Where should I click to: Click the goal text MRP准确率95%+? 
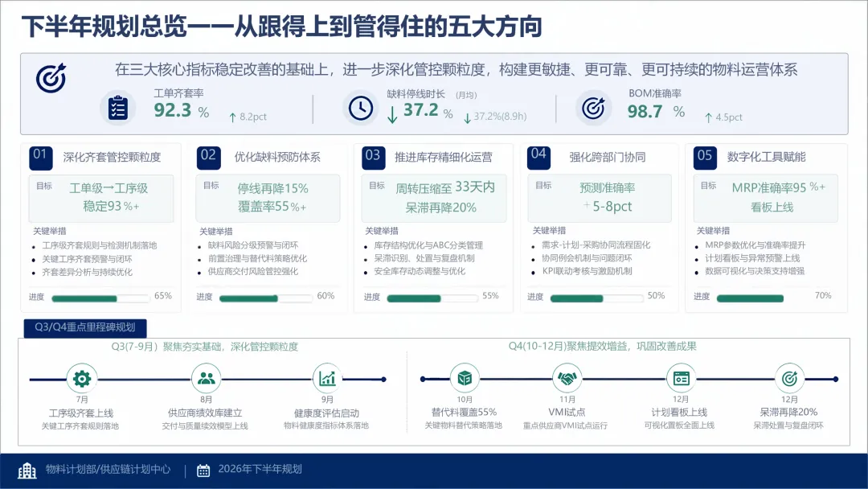(x=778, y=187)
